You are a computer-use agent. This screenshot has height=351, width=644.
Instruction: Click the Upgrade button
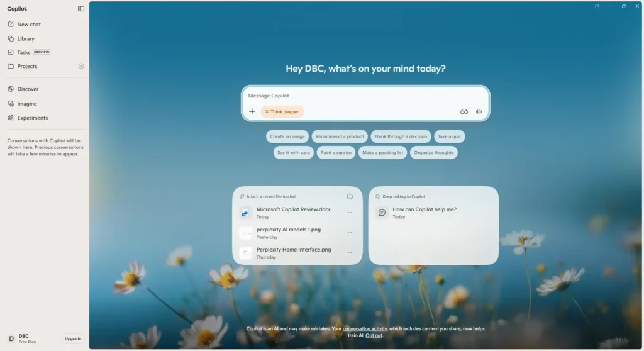pos(73,338)
